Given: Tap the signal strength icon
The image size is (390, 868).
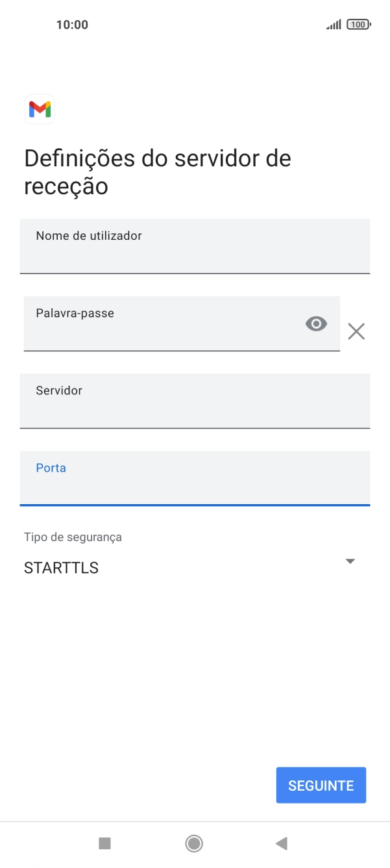Looking at the screenshot, I should point(334,24).
